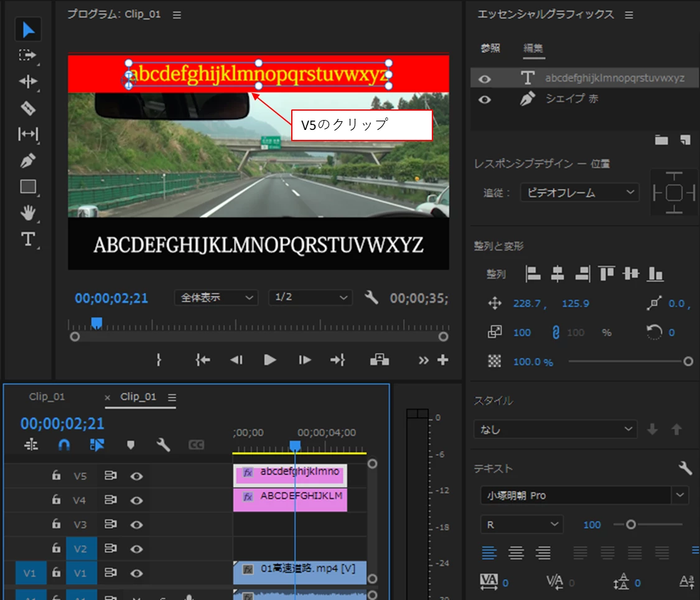
Task: Step forward one frame
Action: coord(304,360)
